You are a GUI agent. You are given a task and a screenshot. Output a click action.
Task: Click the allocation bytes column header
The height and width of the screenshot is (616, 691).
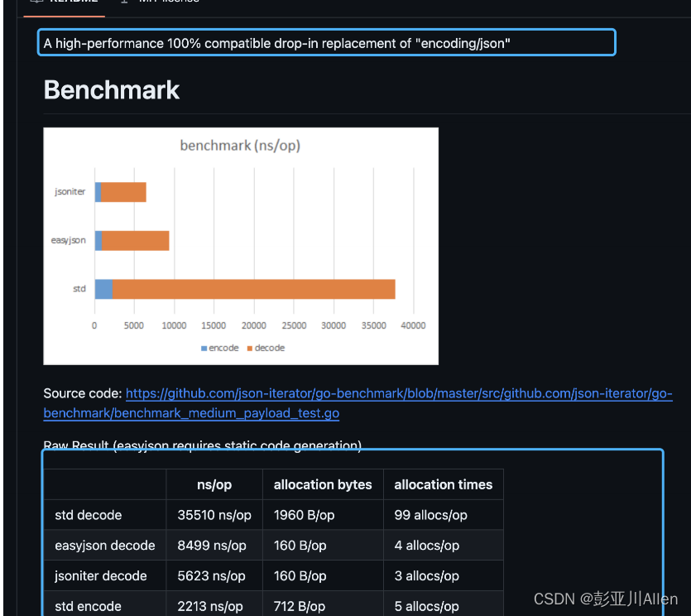tap(322, 484)
